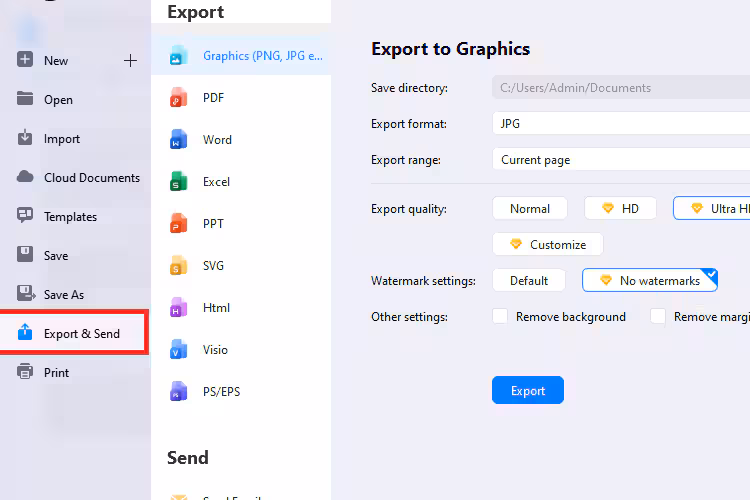The height and width of the screenshot is (500, 750).
Task: Click the Save directory path field
Action: (620, 88)
